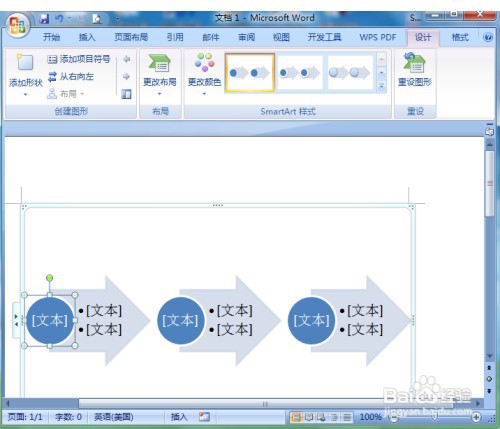Expand the 更改颜色 dropdown arrow
Screen dimensions: 500x429
(x=204, y=94)
